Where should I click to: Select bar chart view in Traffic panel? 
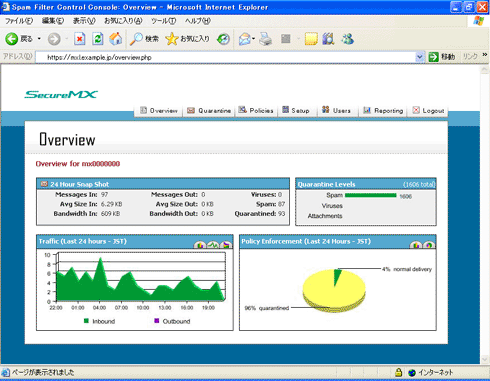[200, 245]
